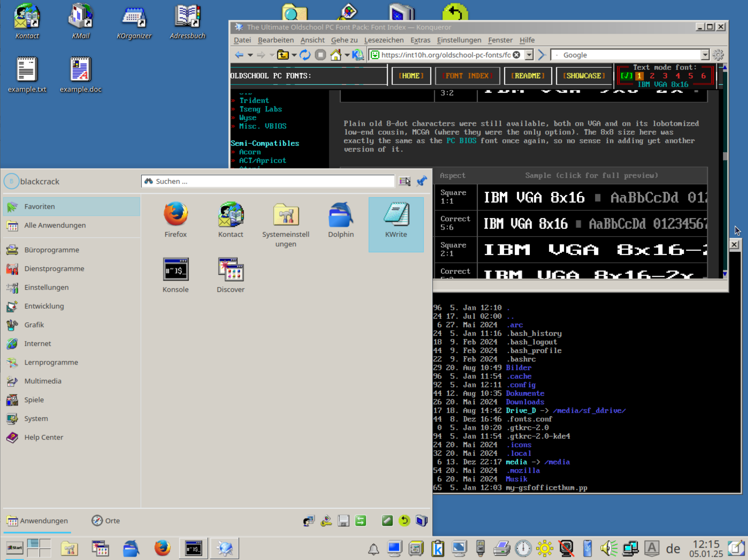Expand the up-folder dropdown arrow
This screenshot has height=560, width=748.
click(x=294, y=55)
